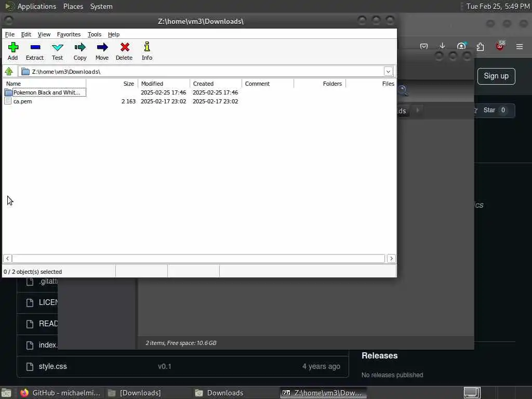This screenshot has height=399, width=532.
Task: Click the Releases heading link
Action: 379,355
